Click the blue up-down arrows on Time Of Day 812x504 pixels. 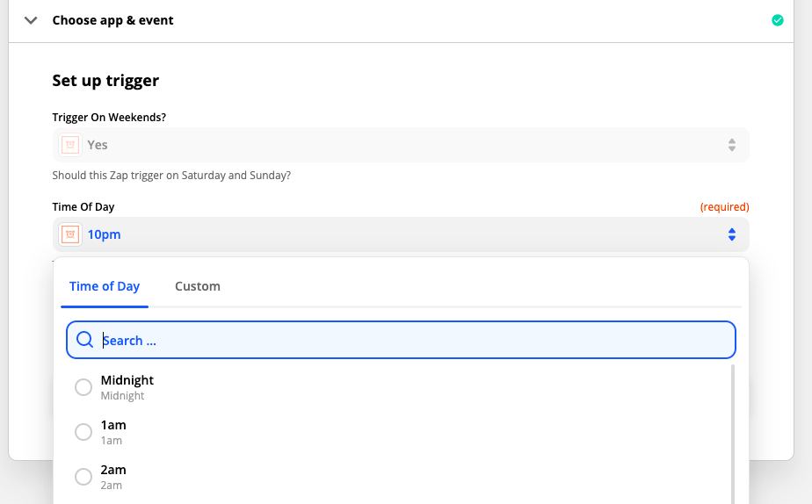pos(732,234)
